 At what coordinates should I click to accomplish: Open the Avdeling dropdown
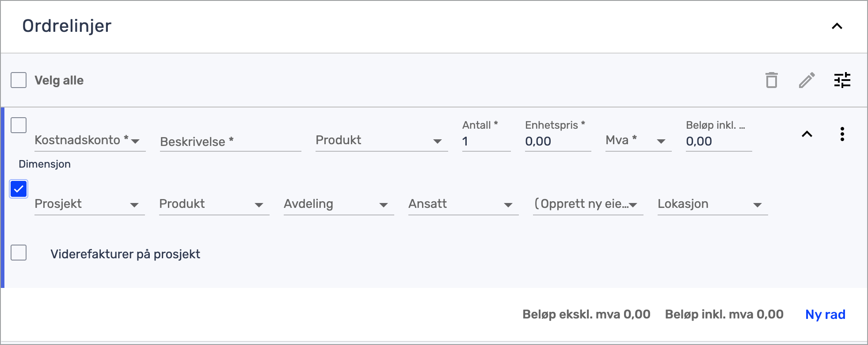click(339, 204)
